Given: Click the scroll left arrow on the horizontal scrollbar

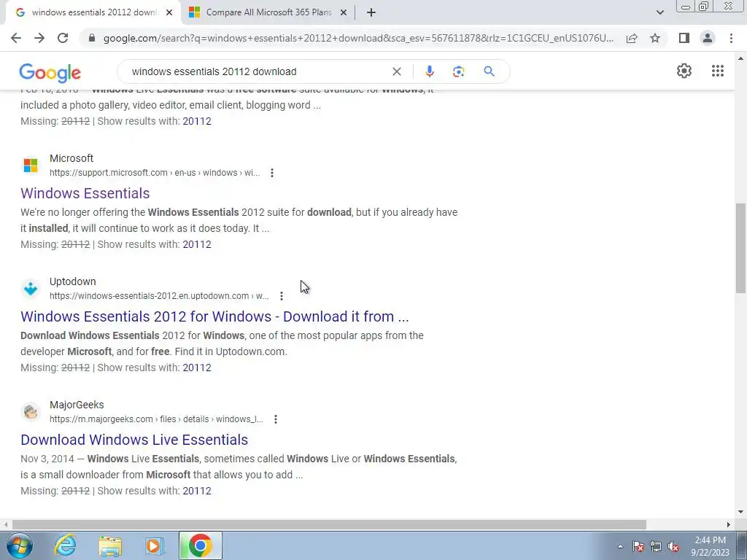Looking at the screenshot, I should (x=6, y=524).
